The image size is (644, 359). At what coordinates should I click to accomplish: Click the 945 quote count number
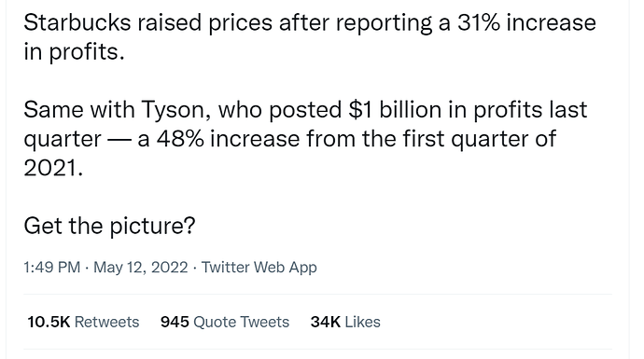click(x=175, y=322)
